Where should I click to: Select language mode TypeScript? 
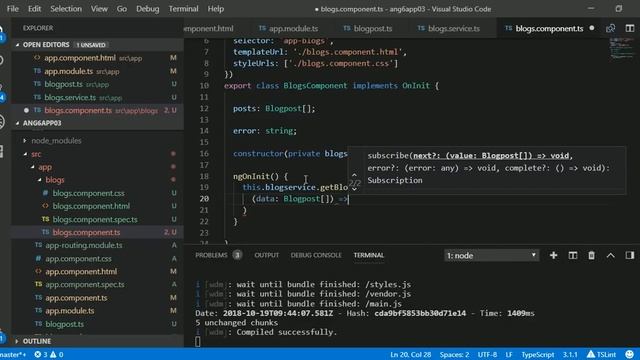(x=538, y=354)
